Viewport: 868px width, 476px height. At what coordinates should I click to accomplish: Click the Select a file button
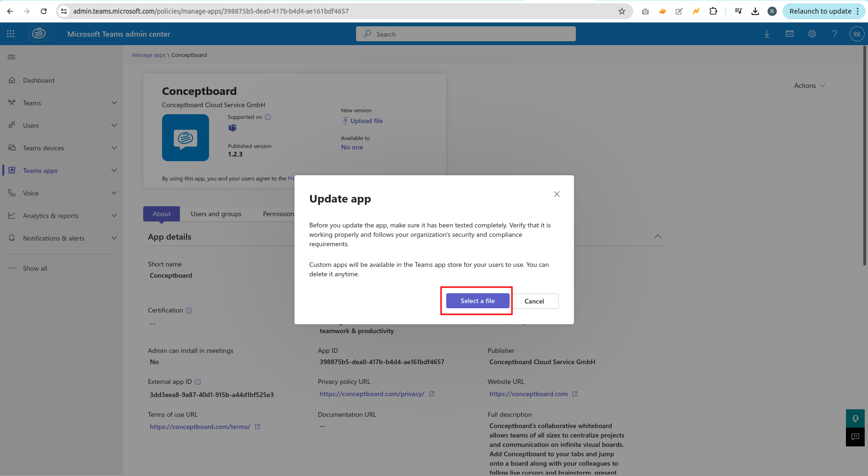pyautogui.click(x=478, y=301)
